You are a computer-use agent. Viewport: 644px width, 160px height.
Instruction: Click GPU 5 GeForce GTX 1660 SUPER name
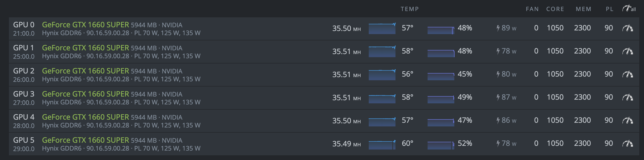point(85,140)
